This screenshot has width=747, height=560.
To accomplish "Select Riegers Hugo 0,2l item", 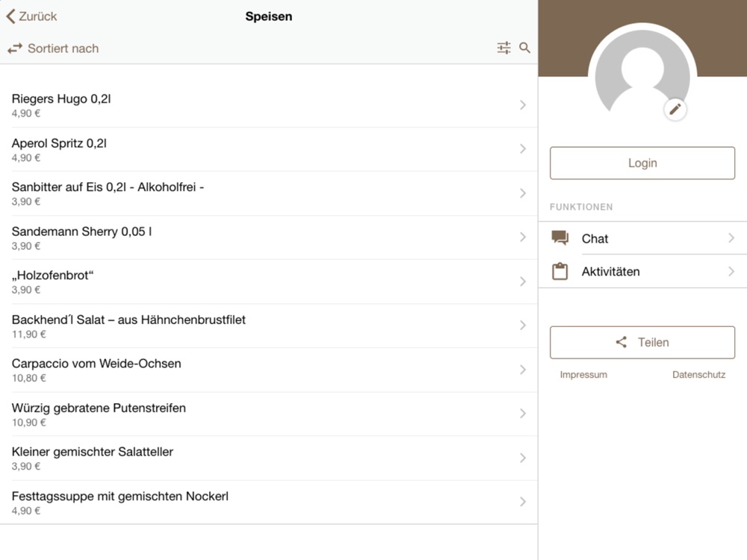I will 269,105.
